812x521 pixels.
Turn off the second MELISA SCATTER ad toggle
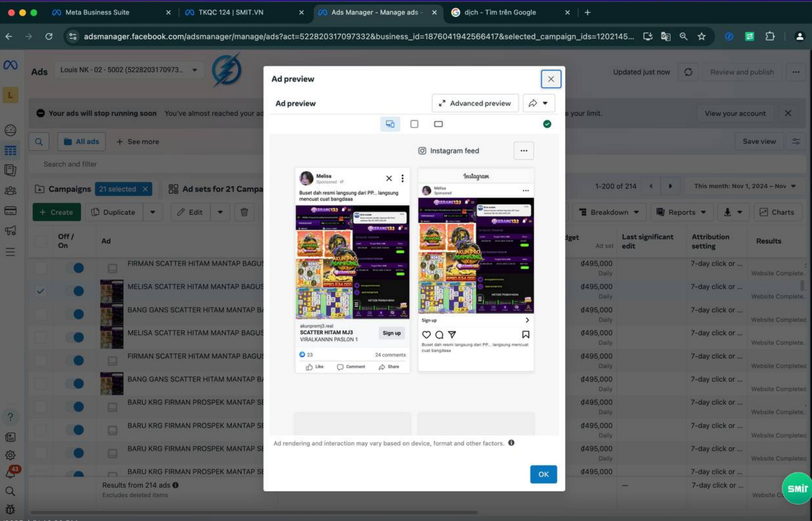point(75,337)
